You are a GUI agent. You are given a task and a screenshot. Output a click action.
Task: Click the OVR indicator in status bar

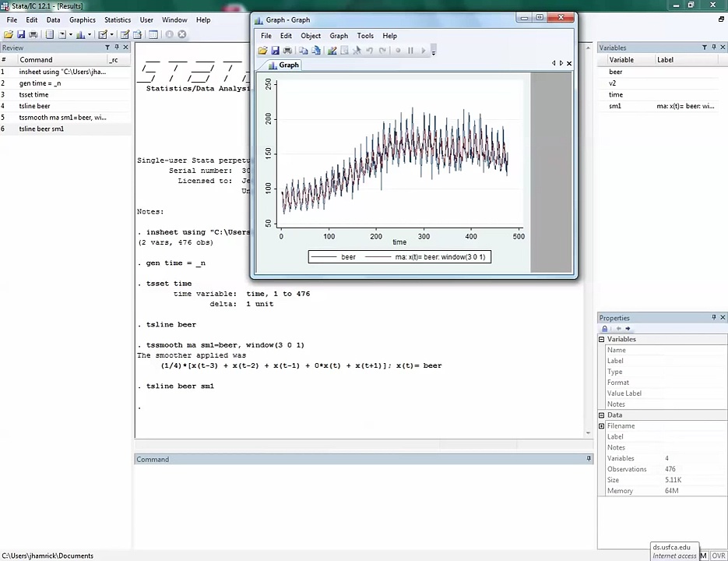(x=718, y=556)
